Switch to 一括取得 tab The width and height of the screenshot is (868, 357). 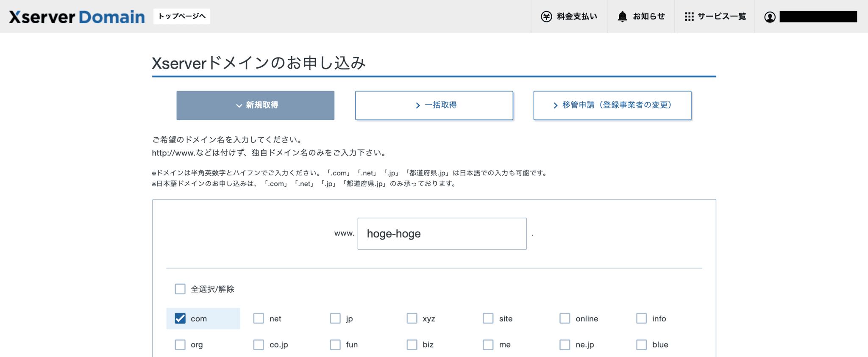434,105
